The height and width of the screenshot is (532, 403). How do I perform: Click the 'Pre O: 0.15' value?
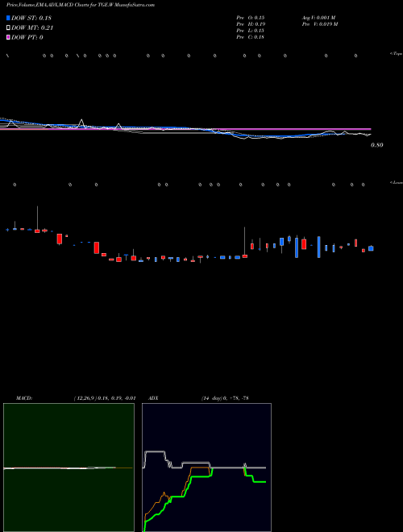tap(251, 17)
